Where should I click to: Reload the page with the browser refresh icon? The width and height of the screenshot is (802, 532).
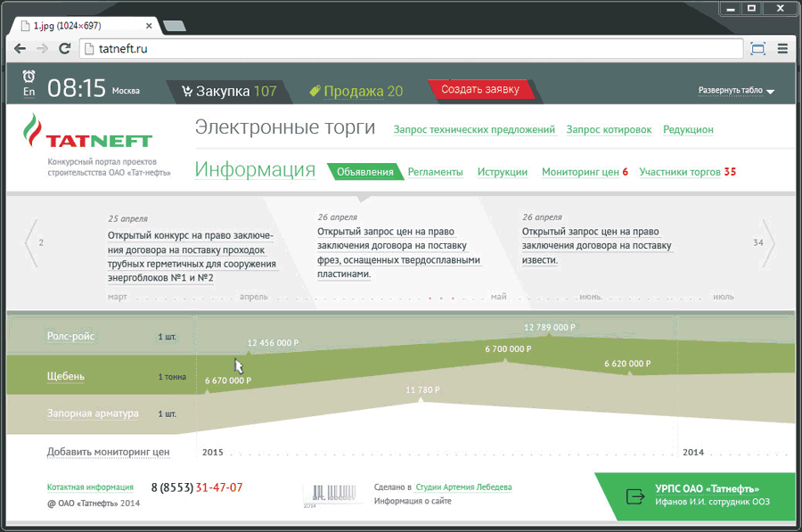point(65,49)
